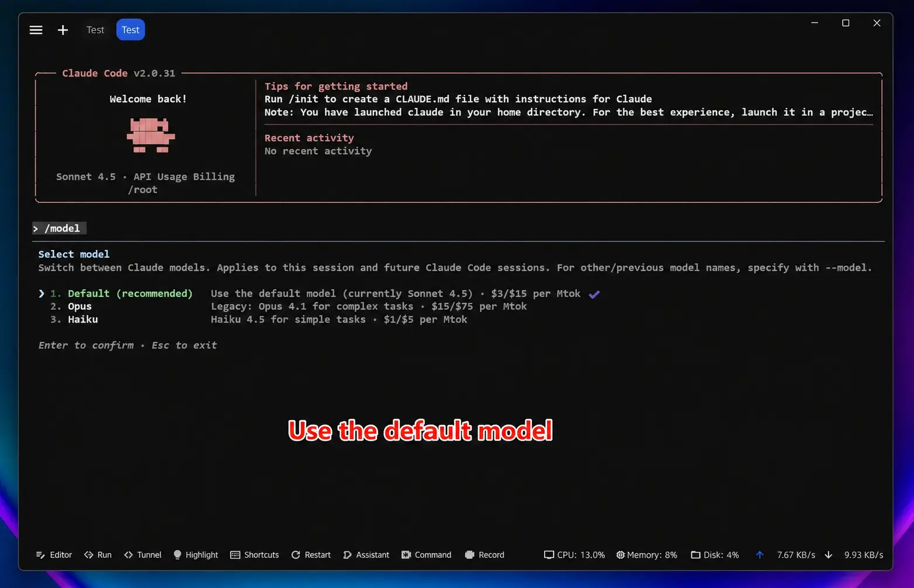Click the Run toolbar item

98,555
